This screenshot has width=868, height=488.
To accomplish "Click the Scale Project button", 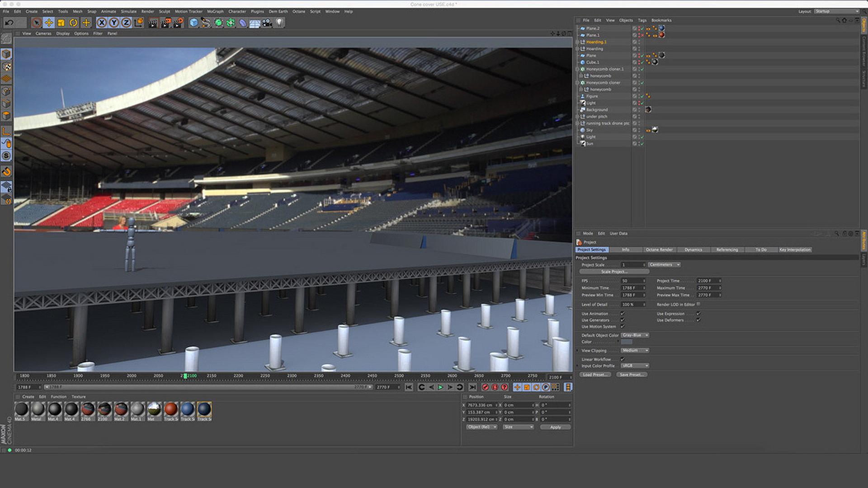I will point(613,272).
